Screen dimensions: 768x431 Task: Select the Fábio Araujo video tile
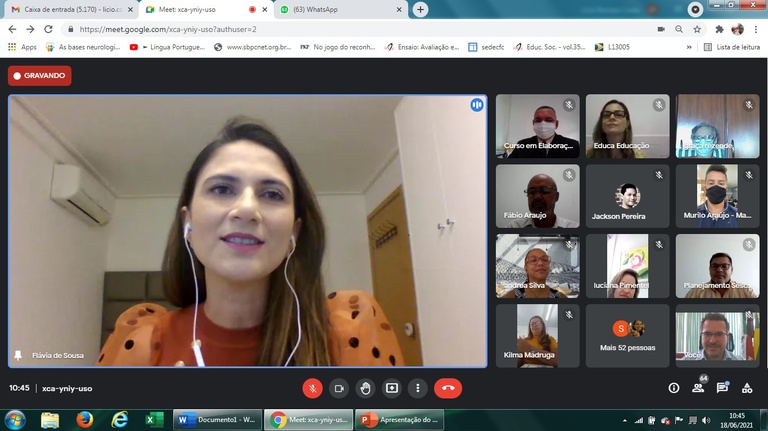click(537, 196)
